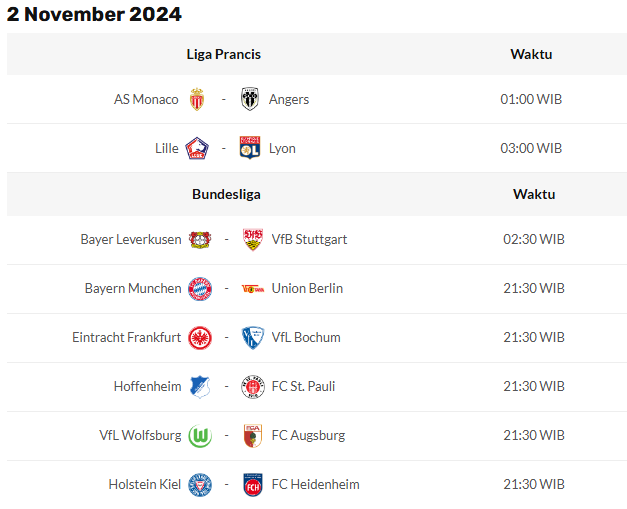Click the Eintracht Frankfurt eagle crest
This screenshot has height=509, width=627.
pos(200,337)
